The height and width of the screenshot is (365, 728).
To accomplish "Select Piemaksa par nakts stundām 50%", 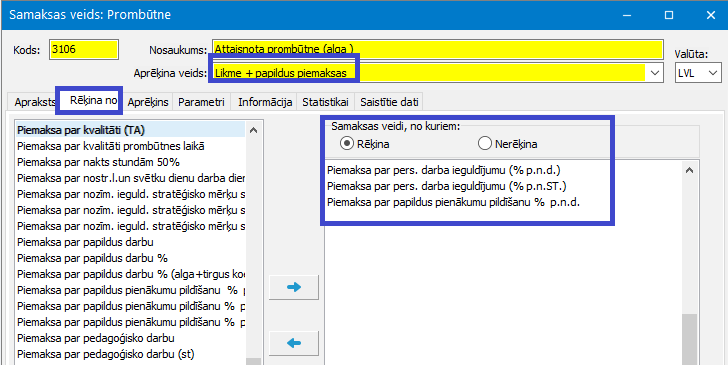I will click(130, 163).
